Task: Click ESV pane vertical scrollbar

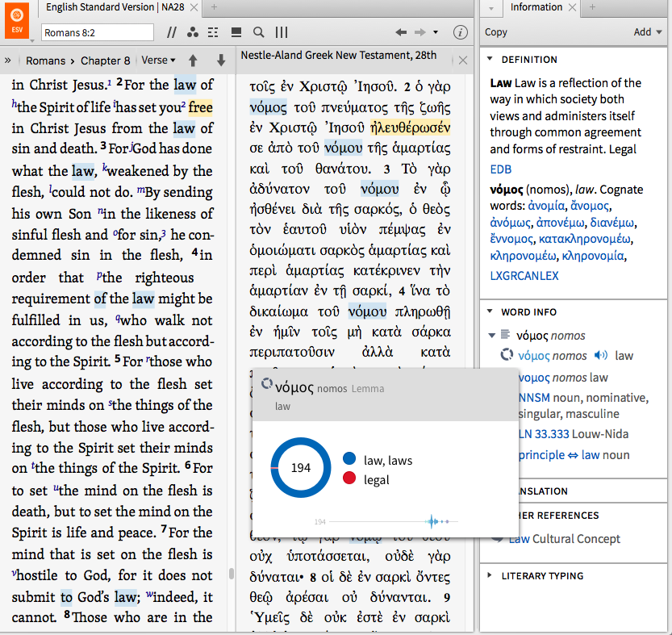Action: click(232, 574)
